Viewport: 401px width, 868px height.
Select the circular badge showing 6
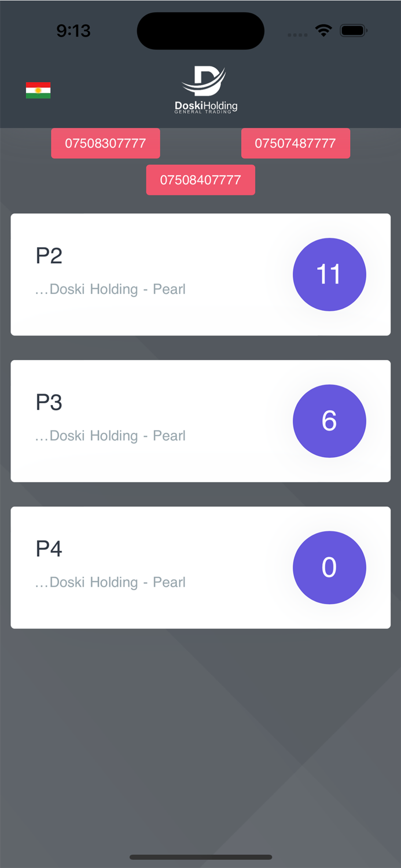click(x=329, y=421)
